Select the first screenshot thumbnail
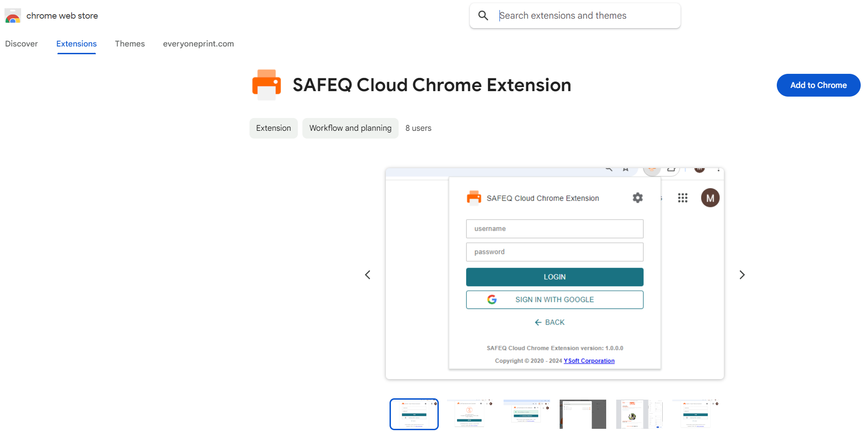This screenshot has height=432, width=868. [414, 414]
